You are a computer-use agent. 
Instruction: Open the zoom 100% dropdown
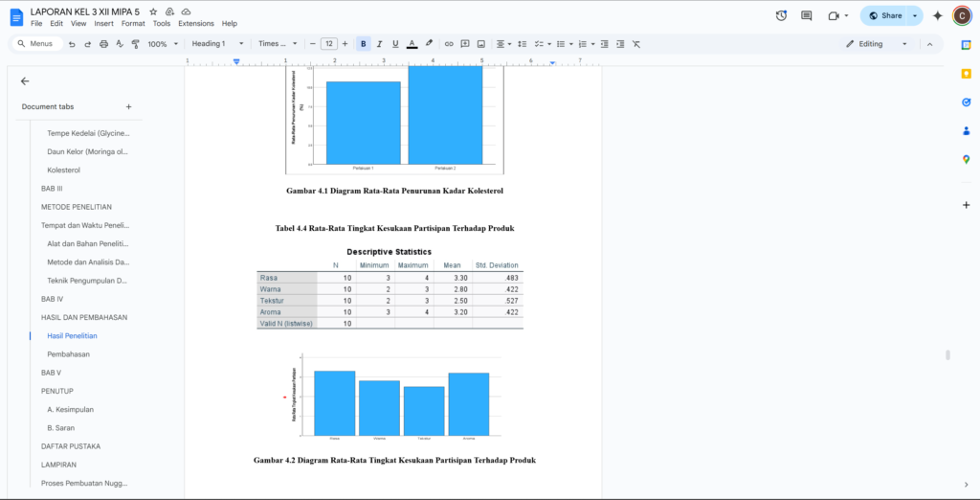point(163,44)
